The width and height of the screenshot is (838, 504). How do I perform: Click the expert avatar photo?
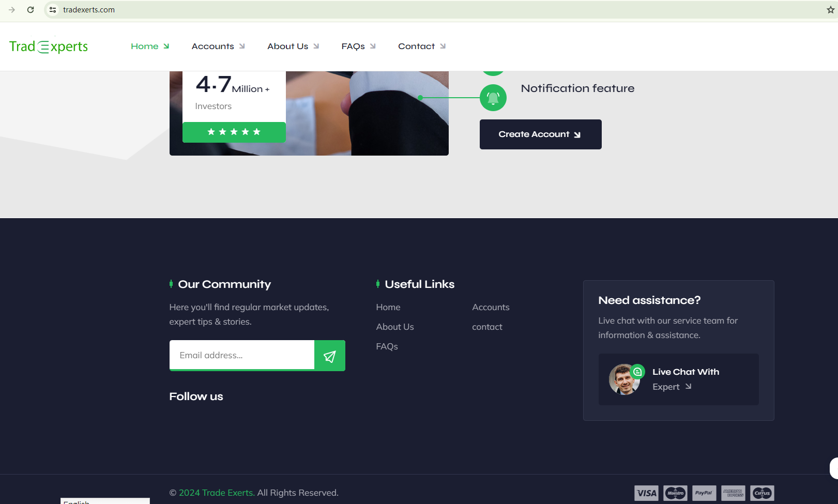point(624,379)
